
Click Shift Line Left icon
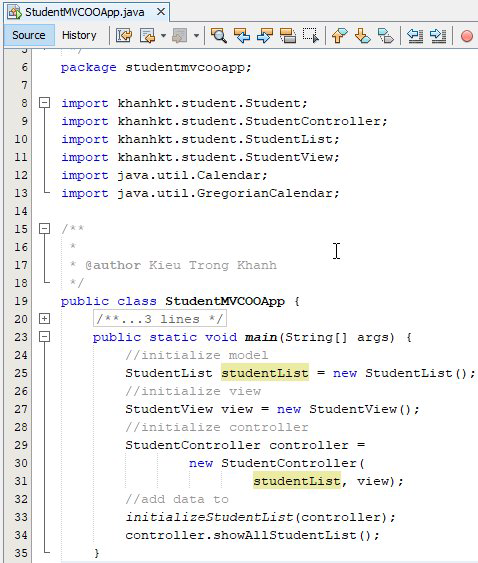415,36
